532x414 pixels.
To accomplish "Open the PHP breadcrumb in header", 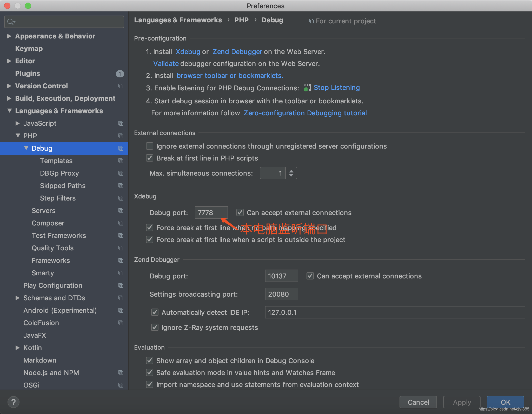I will (241, 20).
